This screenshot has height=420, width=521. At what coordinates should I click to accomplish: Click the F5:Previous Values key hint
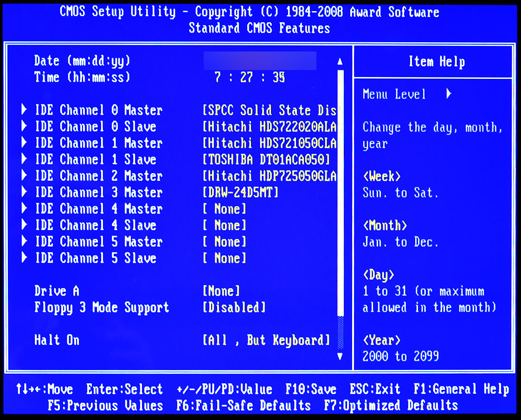[105, 406]
